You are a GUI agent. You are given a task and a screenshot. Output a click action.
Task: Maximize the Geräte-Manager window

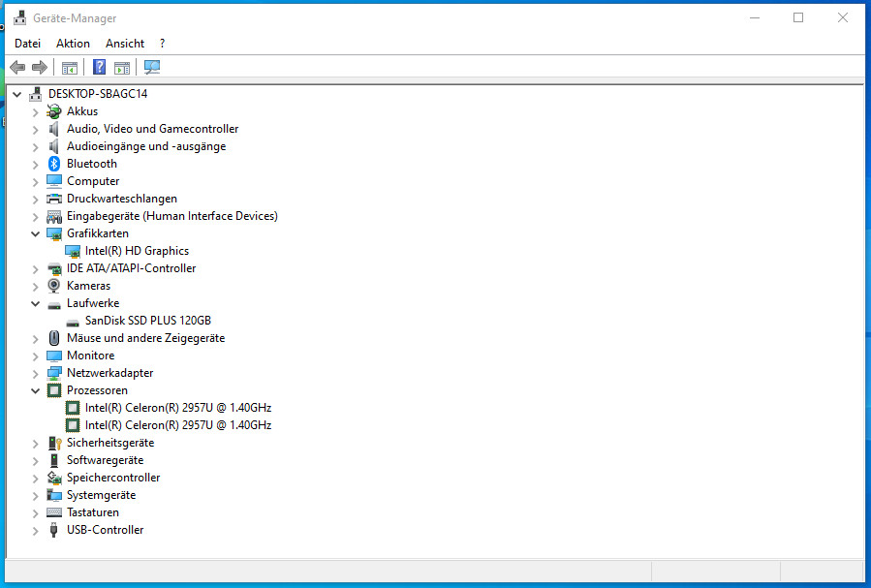click(x=798, y=17)
